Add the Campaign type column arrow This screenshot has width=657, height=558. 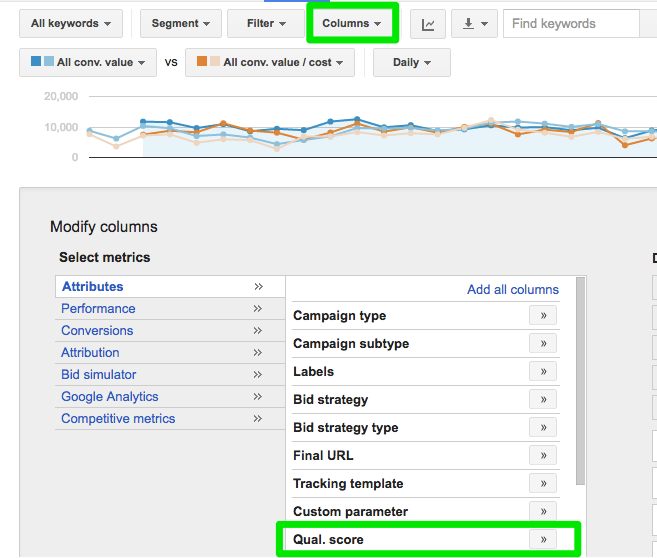tap(543, 316)
